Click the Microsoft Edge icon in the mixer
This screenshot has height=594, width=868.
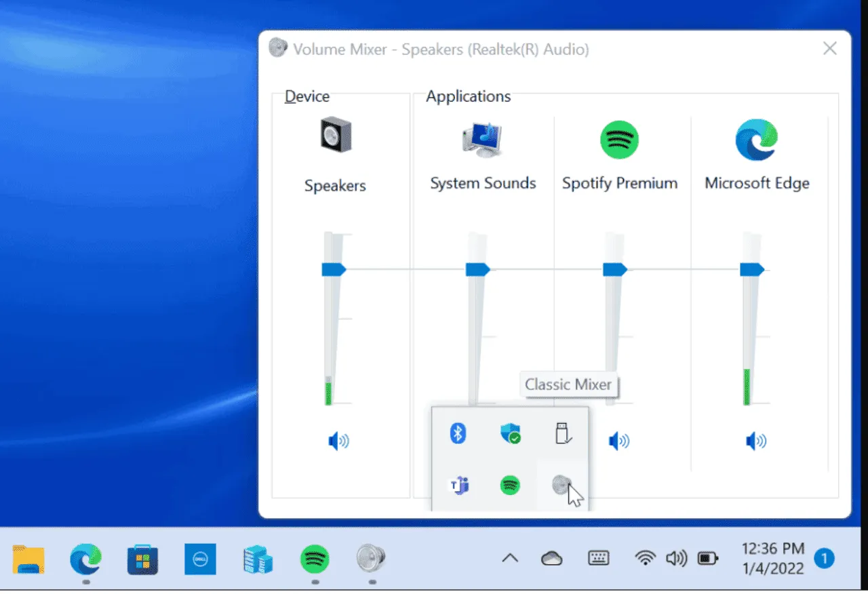tap(756, 140)
